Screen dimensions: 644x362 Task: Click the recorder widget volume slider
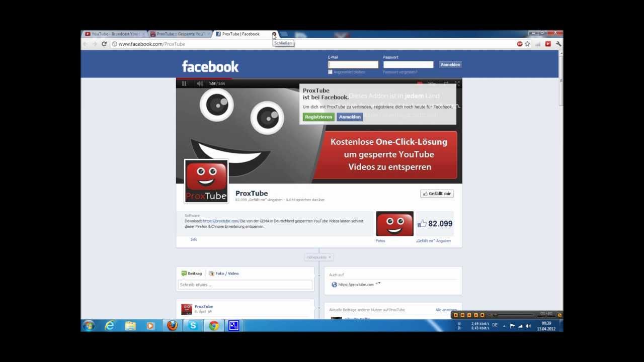tap(512, 315)
